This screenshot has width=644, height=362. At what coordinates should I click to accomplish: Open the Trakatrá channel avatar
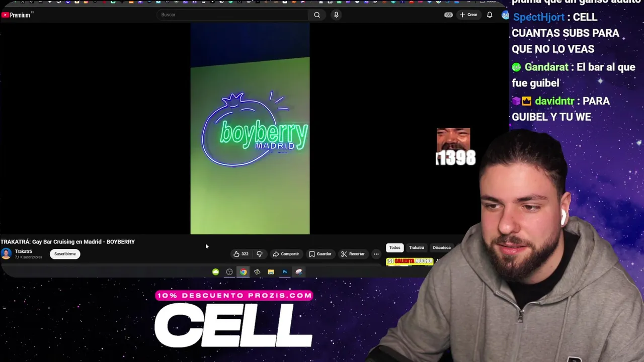(x=6, y=254)
